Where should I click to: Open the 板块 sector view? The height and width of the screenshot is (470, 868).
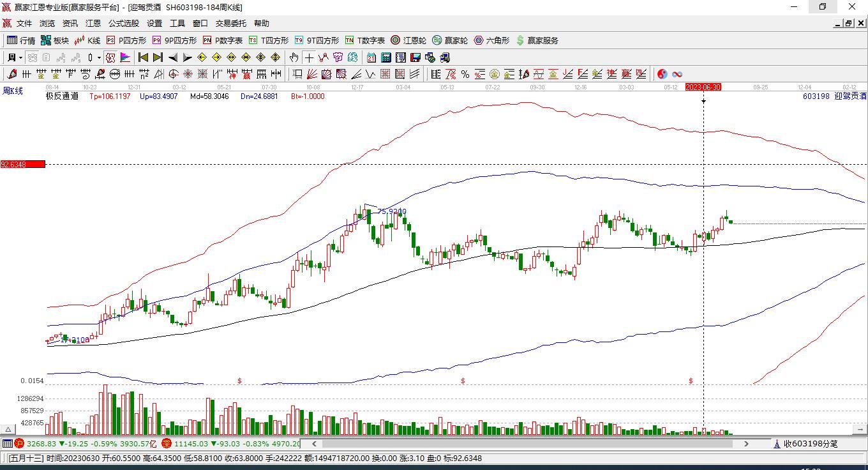[55, 40]
